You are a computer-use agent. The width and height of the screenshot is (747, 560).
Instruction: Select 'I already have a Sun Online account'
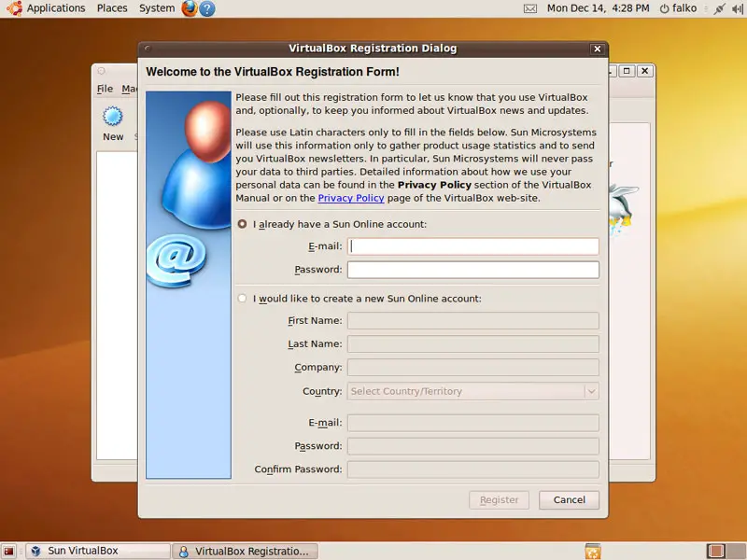(243, 224)
